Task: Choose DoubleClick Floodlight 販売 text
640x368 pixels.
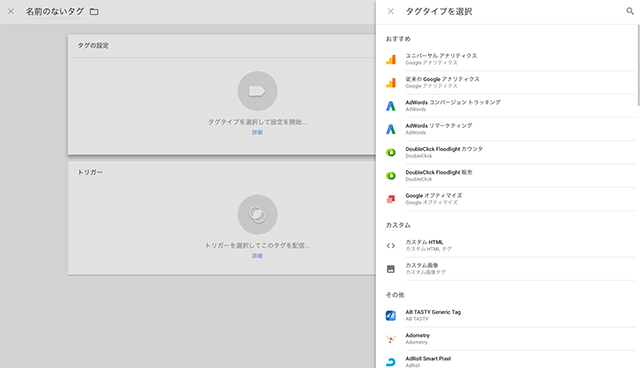Action: (x=439, y=172)
